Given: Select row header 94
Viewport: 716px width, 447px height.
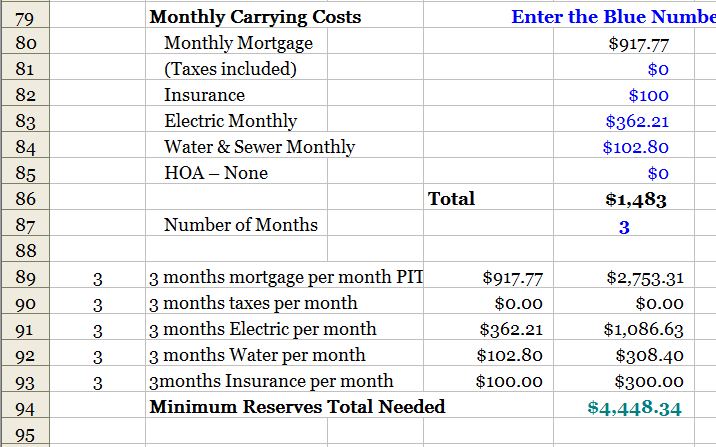Looking at the screenshot, I should pos(23,407).
